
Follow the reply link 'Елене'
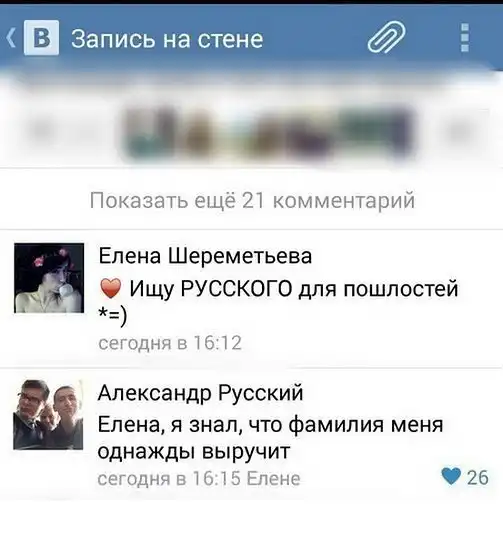point(273,479)
